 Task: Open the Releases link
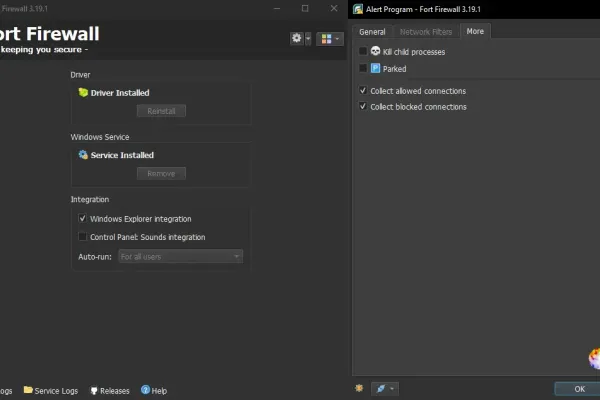tap(109, 390)
